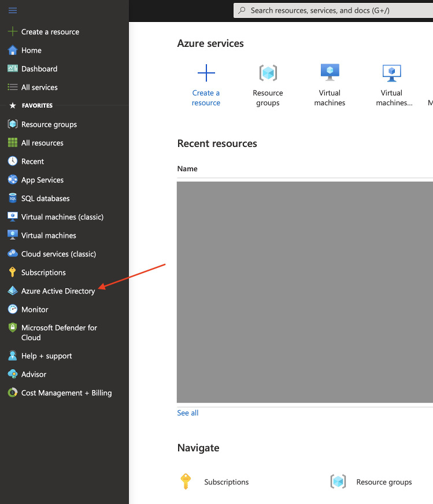The height and width of the screenshot is (504, 433).
Task: Click the Virtual machines label in Azure services
Action: pos(330,98)
